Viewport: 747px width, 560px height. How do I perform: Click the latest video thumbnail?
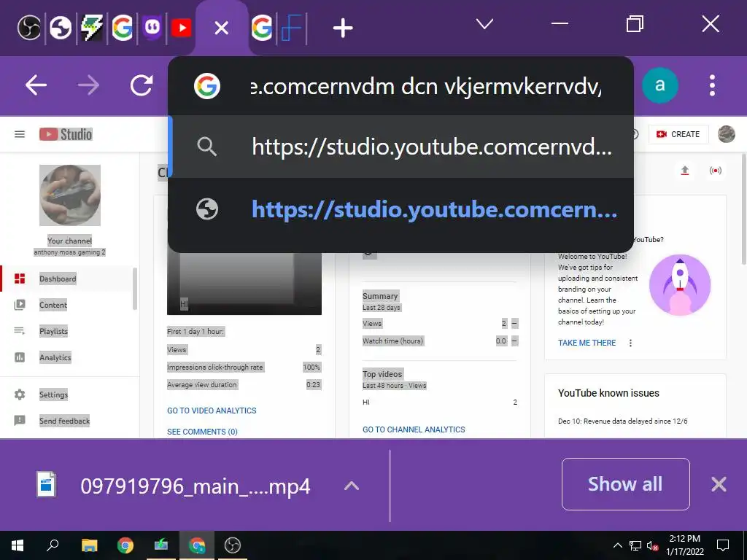[244, 284]
